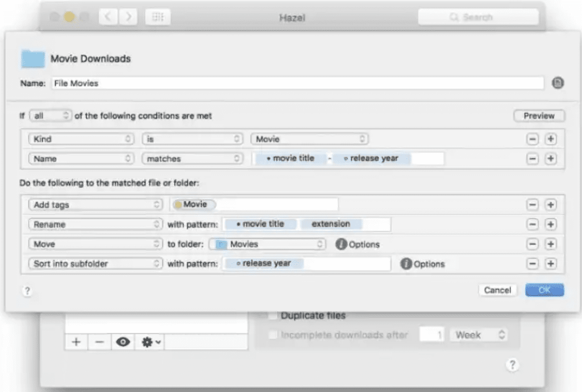Enable Incomplete downloads after checkbox
Viewport: 582px width, 392px height.
click(273, 335)
